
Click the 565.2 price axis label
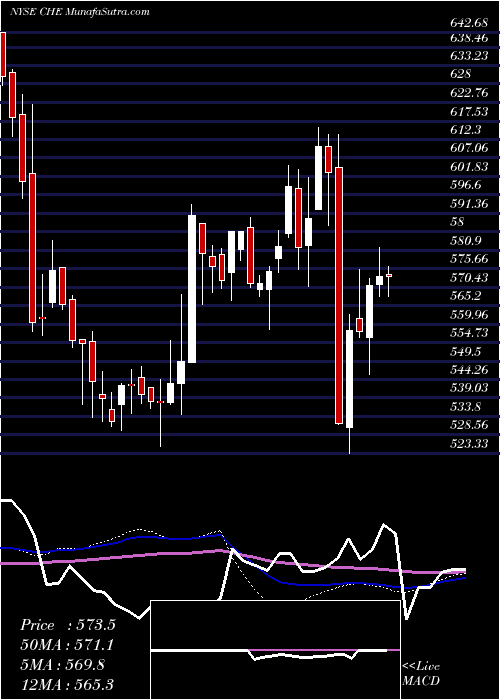pyautogui.click(x=464, y=296)
